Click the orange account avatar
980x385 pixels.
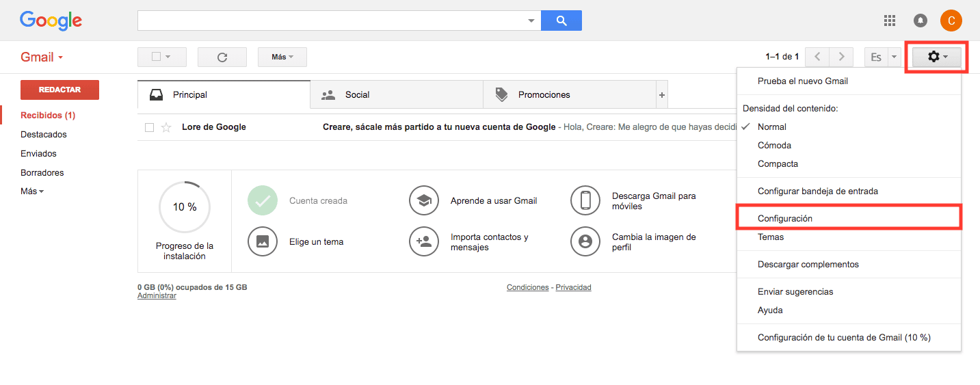951,21
